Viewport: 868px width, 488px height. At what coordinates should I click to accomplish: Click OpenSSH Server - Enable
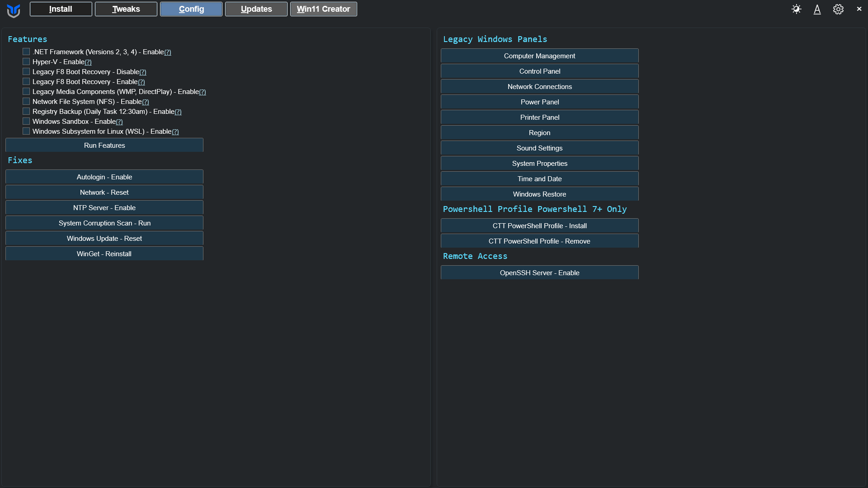tap(540, 273)
